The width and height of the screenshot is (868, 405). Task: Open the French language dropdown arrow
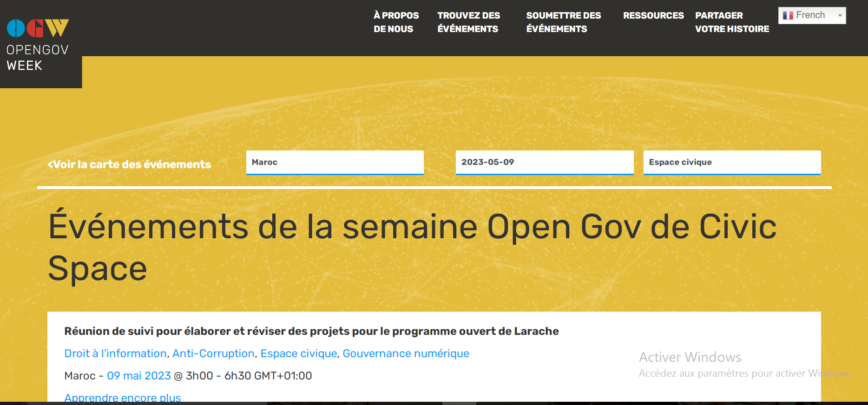point(840,15)
